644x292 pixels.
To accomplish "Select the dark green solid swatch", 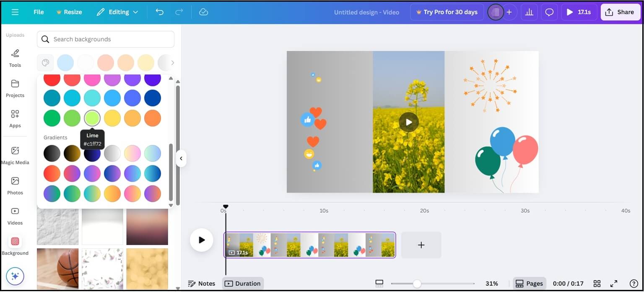I will point(52,118).
